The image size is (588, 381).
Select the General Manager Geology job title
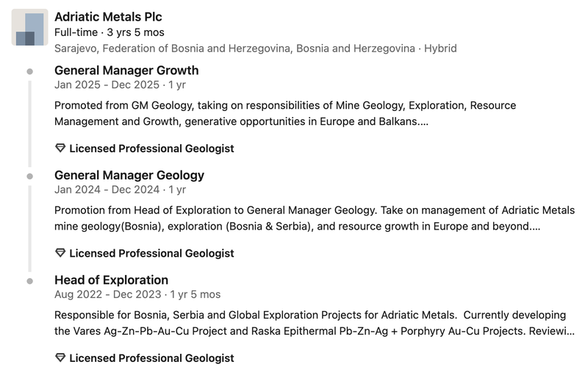(129, 175)
